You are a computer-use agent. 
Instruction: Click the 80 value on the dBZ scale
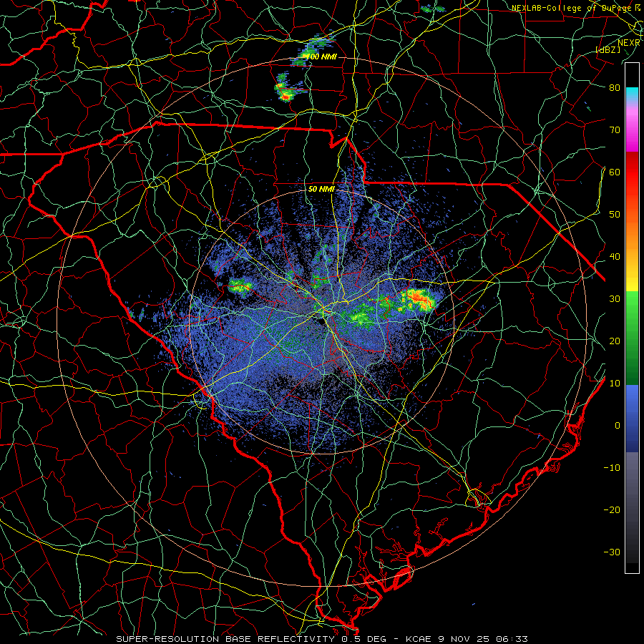click(x=615, y=88)
